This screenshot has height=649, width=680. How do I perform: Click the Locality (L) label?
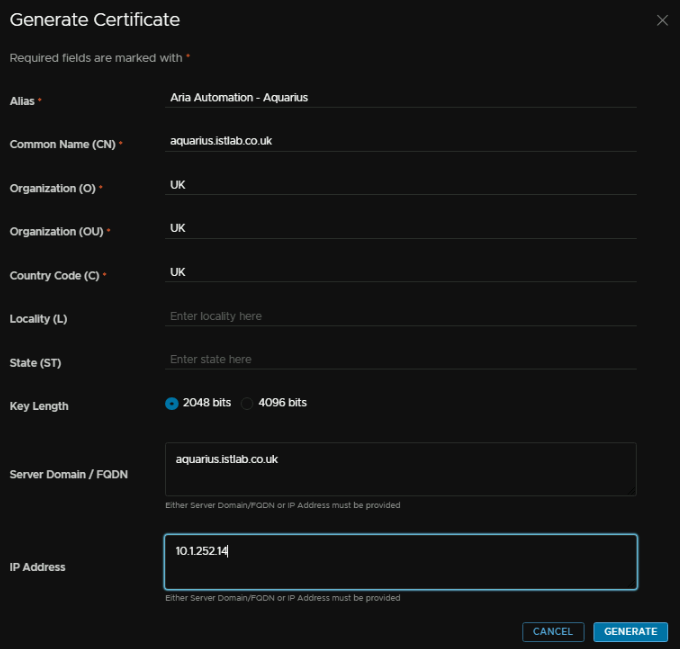(x=38, y=319)
